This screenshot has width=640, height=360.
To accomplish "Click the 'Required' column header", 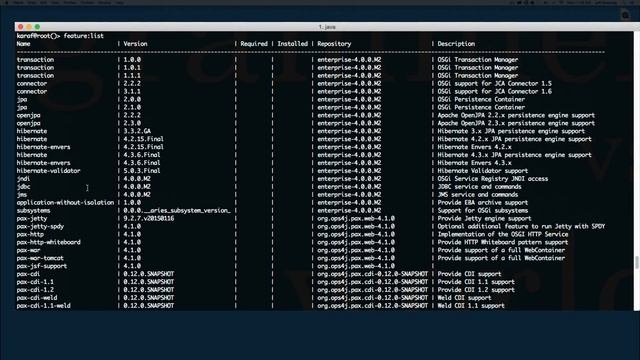I will pyautogui.click(x=254, y=44).
